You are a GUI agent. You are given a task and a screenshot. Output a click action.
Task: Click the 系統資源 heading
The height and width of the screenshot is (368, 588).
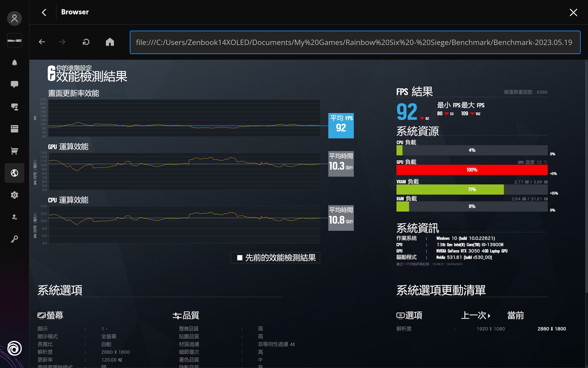(417, 131)
